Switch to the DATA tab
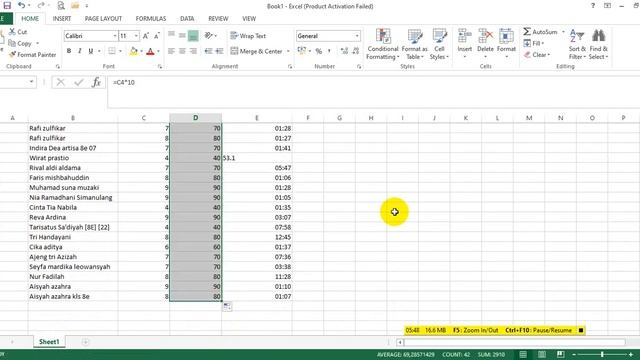Image resolution: width=640 pixels, height=360 pixels. 187,18
